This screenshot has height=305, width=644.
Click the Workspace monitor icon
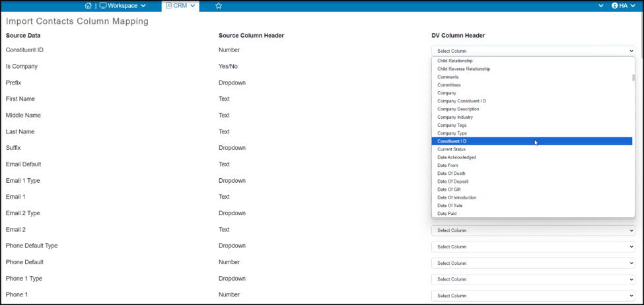pyautogui.click(x=103, y=6)
